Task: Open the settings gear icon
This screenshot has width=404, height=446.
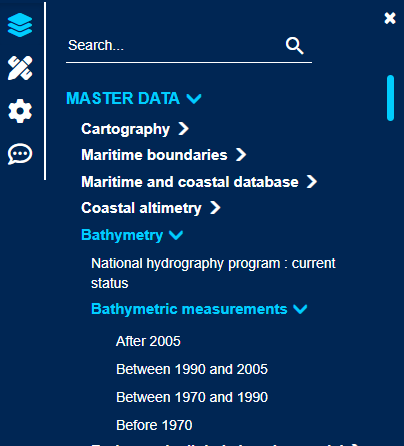Action: coord(20,111)
